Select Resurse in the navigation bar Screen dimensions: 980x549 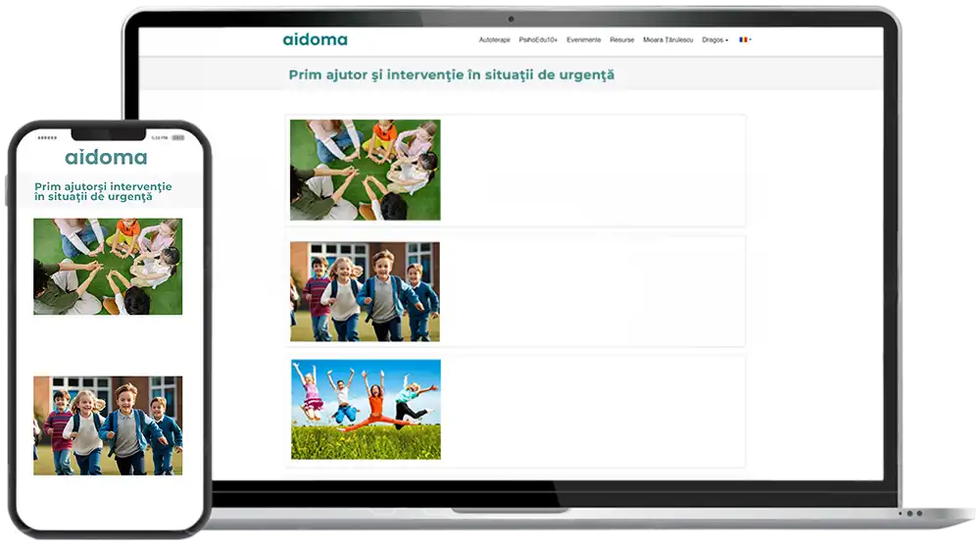621,39
